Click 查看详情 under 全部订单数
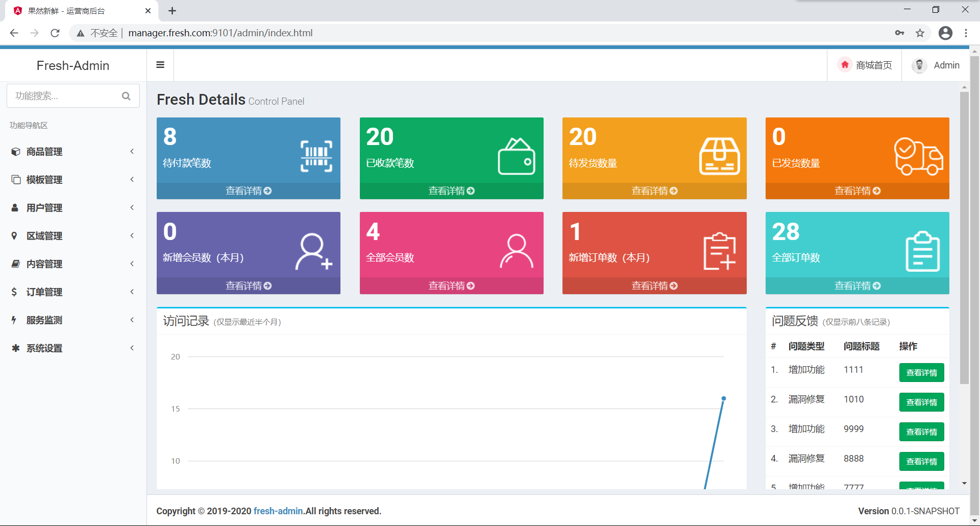The image size is (980, 526). click(x=857, y=286)
